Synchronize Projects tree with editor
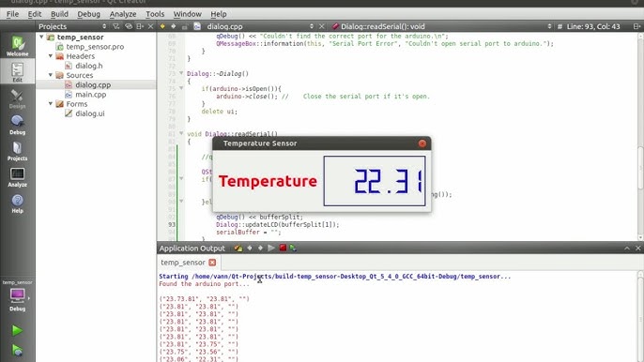 click(x=128, y=26)
